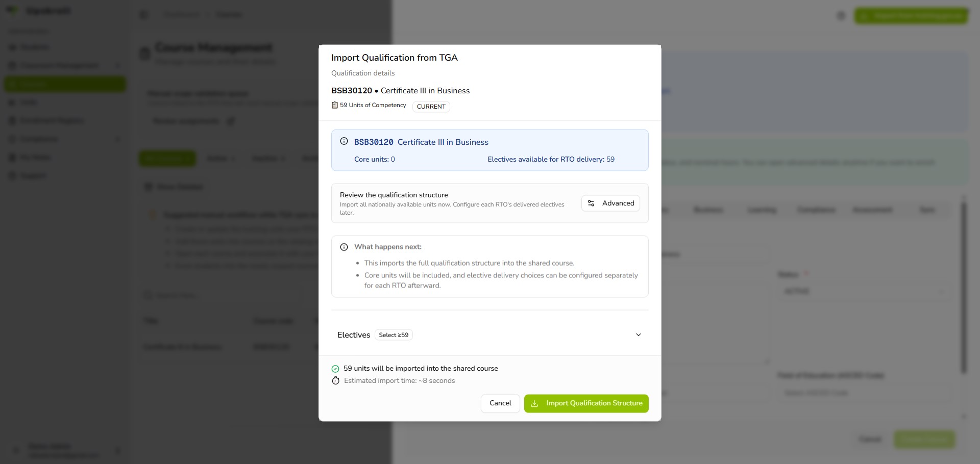Expand the Electives section chevron

click(x=638, y=335)
